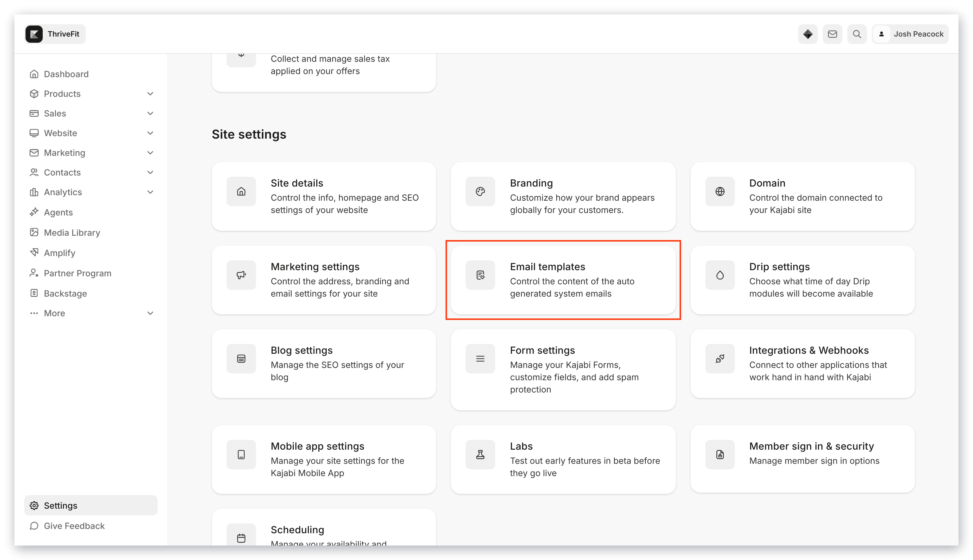This screenshot has width=973, height=560.
Task: Click the Amplify icon in sidebar
Action: pyautogui.click(x=34, y=252)
